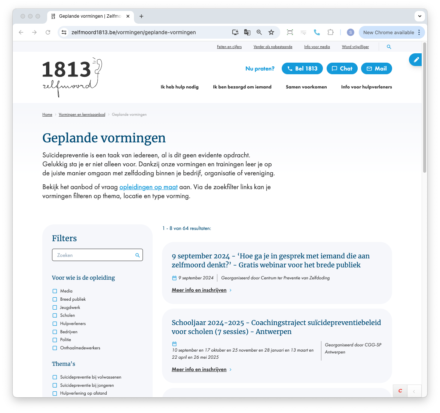Go forward in browser history

click(x=34, y=32)
